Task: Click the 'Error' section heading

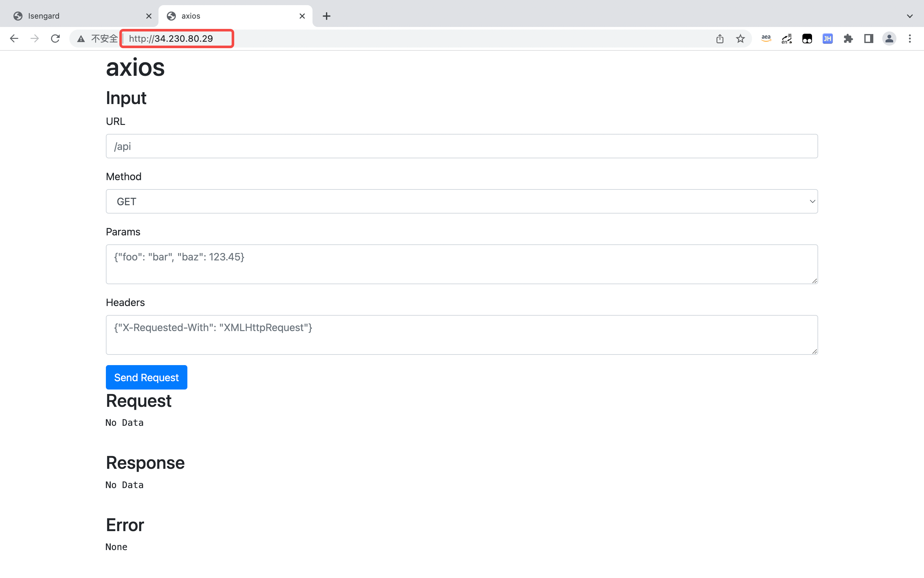Action: tap(125, 525)
